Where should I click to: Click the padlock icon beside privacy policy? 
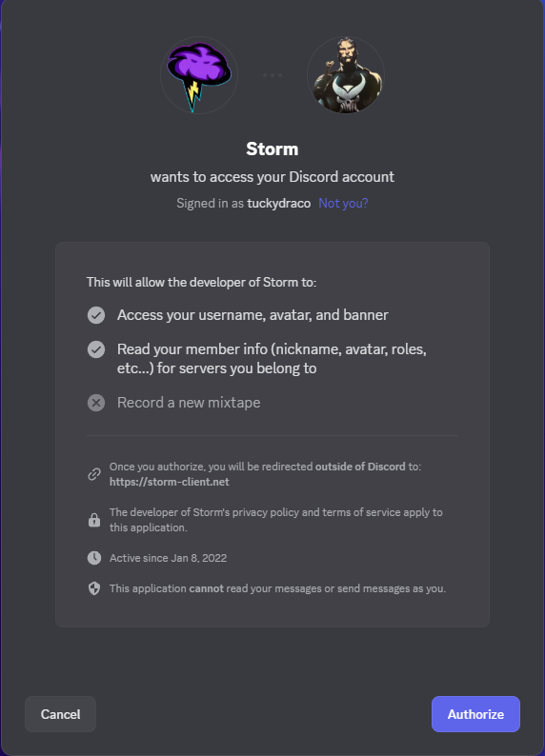pos(94,520)
